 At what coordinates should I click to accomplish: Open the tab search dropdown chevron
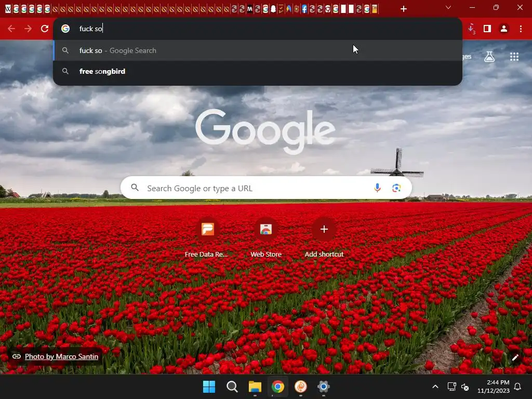coord(448,7)
